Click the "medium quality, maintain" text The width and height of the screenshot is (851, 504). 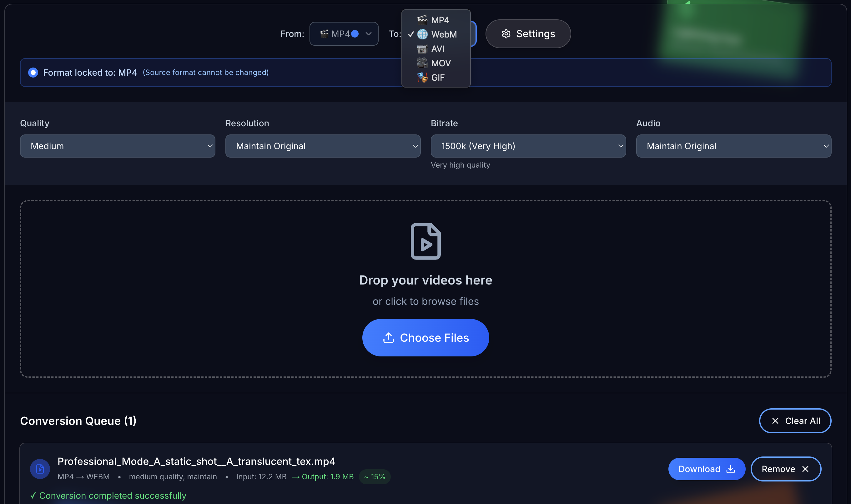tap(173, 477)
